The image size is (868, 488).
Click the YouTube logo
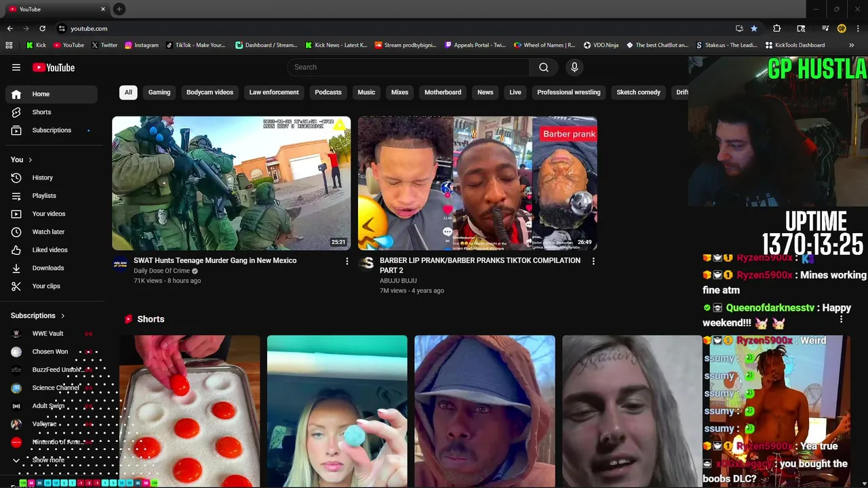tap(54, 67)
